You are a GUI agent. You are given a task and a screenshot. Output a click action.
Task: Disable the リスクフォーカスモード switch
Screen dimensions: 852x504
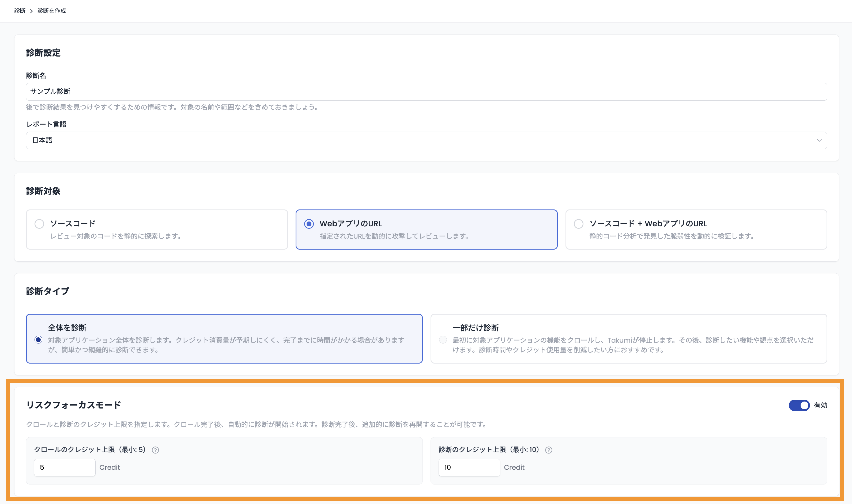799,406
